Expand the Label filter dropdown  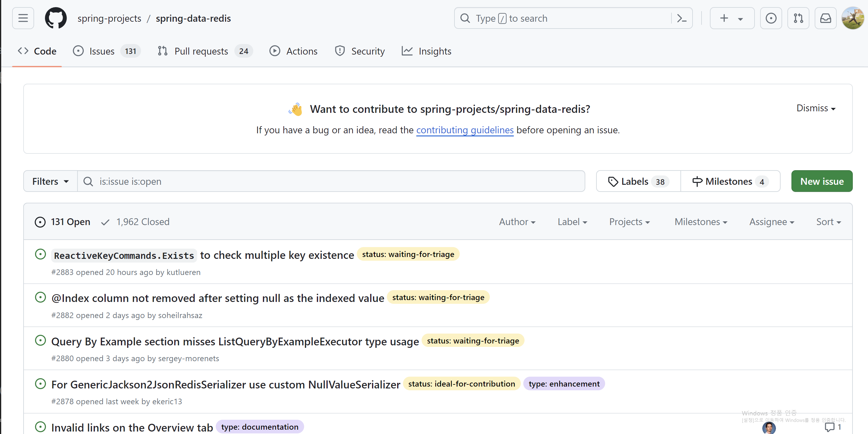[x=572, y=222]
